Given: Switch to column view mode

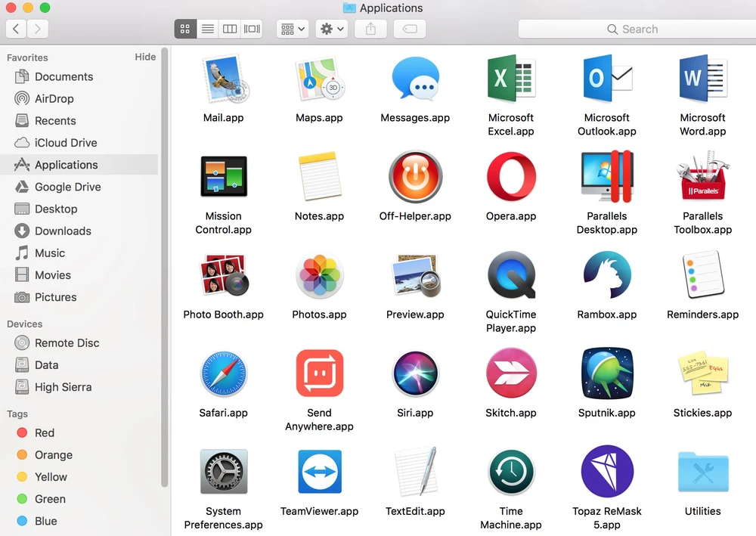Looking at the screenshot, I should tap(230, 29).
